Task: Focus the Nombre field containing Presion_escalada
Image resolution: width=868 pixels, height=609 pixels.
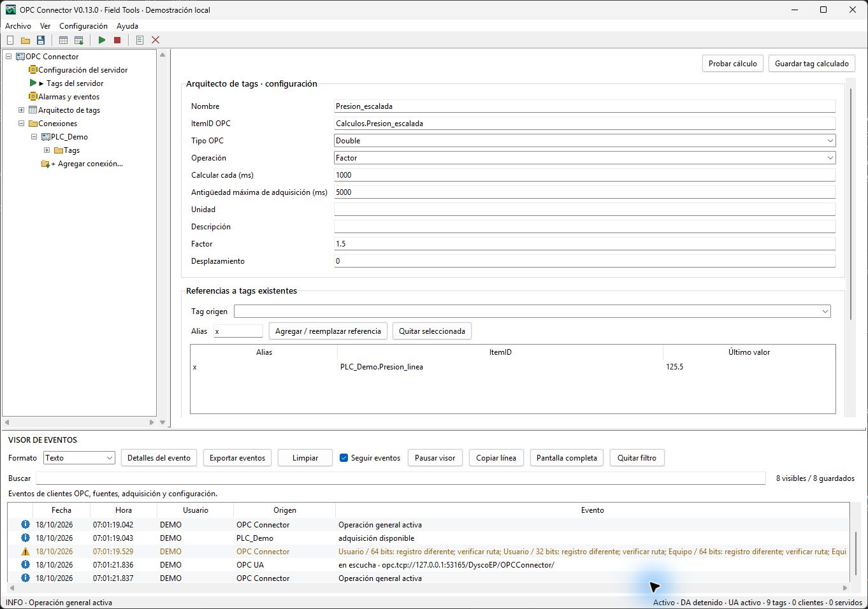Action: [585, 106]
